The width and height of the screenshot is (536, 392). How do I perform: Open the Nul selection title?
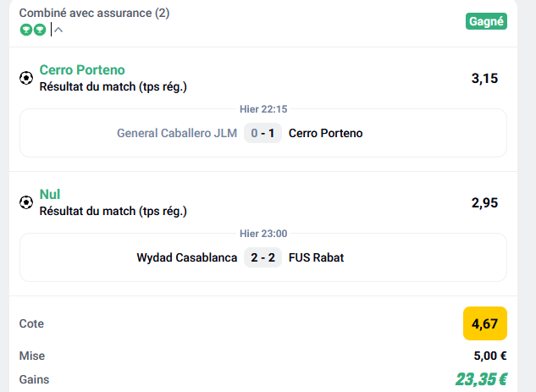(x=50, y=194)
